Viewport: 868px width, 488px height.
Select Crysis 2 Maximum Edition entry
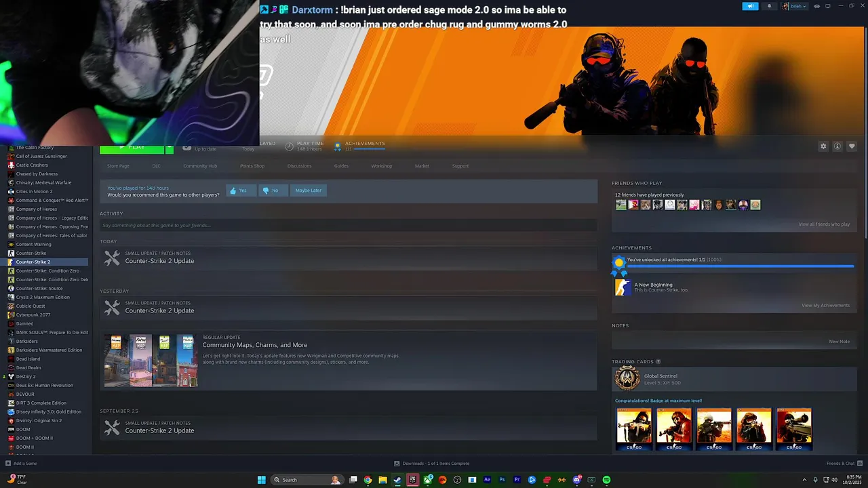43,298
